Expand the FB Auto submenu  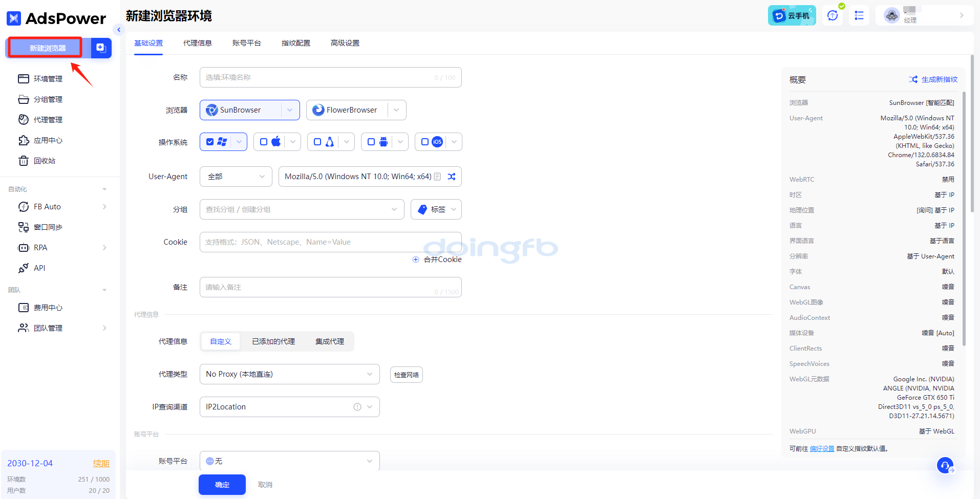tap(104, 207)
